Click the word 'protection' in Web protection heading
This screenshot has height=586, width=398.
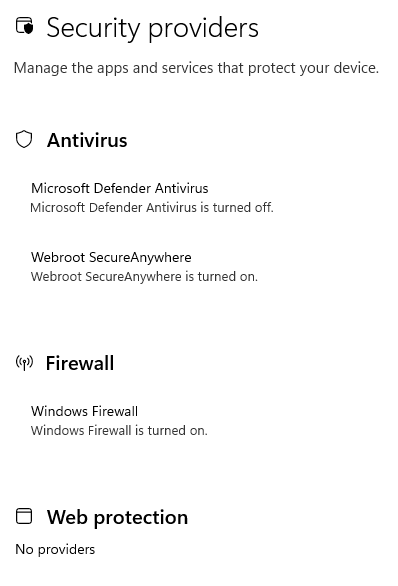click(x=141, y=518)
